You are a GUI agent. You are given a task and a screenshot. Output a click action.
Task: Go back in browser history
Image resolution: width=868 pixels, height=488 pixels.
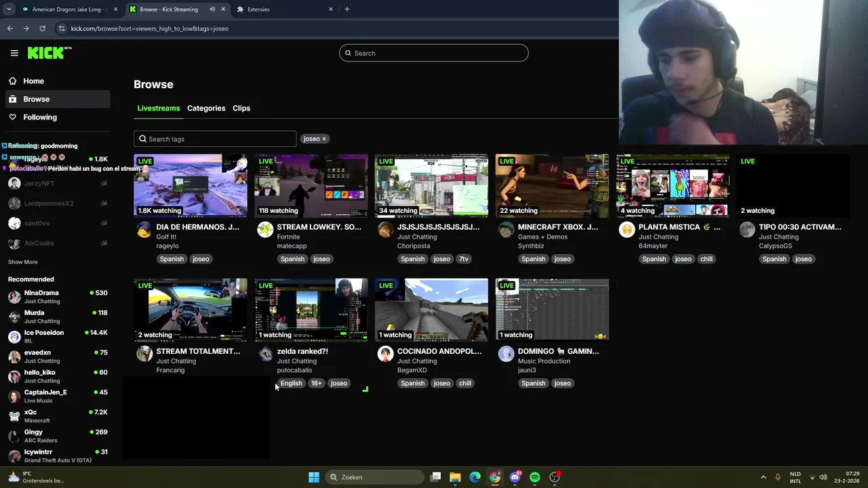coord(9,28)
